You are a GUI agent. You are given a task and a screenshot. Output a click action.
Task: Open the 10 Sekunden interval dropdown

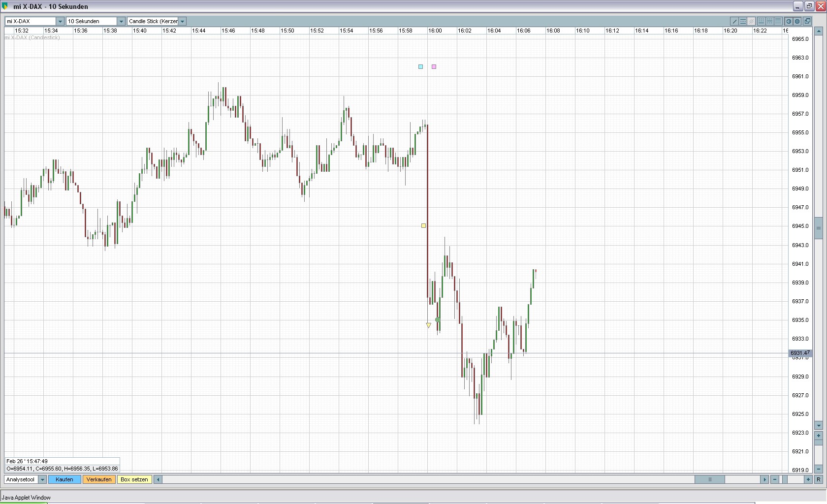121,21
